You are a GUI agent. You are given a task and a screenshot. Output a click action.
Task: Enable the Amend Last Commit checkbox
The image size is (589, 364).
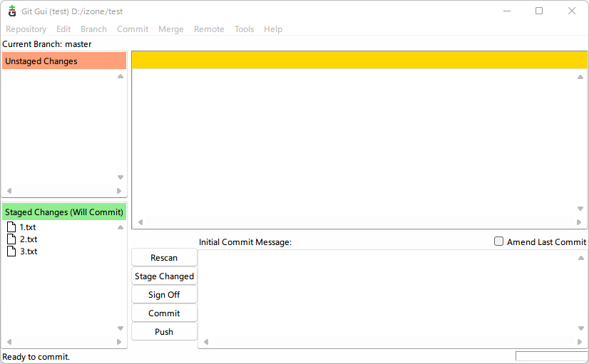click(x=499, y=241)
